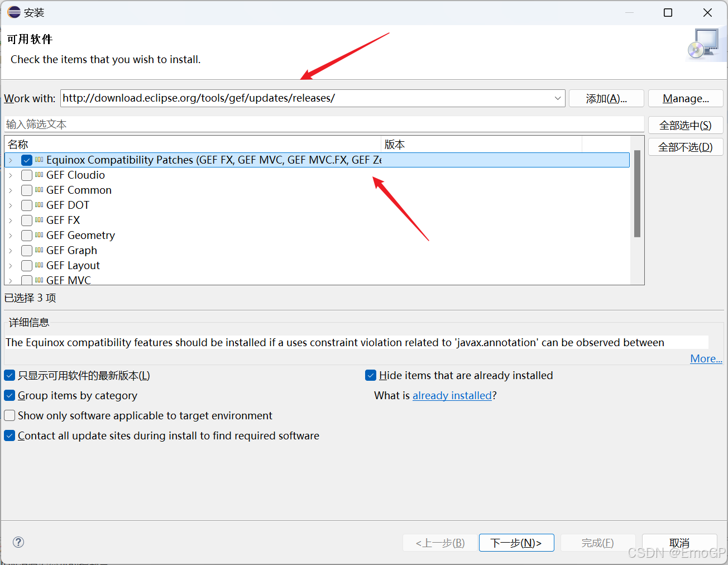This screenshot has width=728, height=565.
Task: Select the GEF Geometry row label
Action: click(x=80, y=235)
